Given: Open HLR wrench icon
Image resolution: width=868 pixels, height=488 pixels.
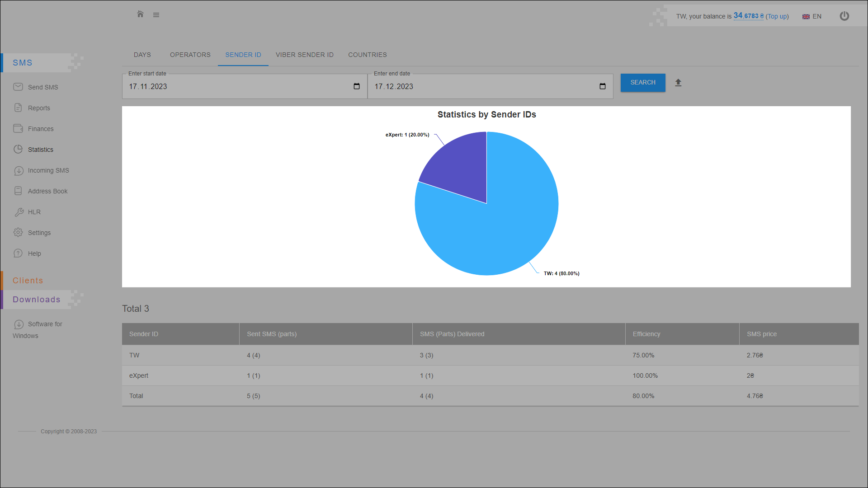Looking at the screenshot, I should [x=19, y=212].
